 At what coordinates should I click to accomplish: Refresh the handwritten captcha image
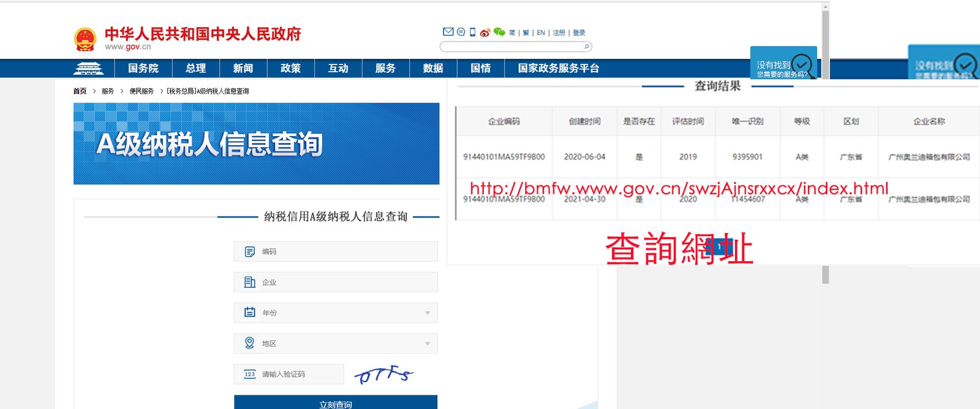[384, 374]
